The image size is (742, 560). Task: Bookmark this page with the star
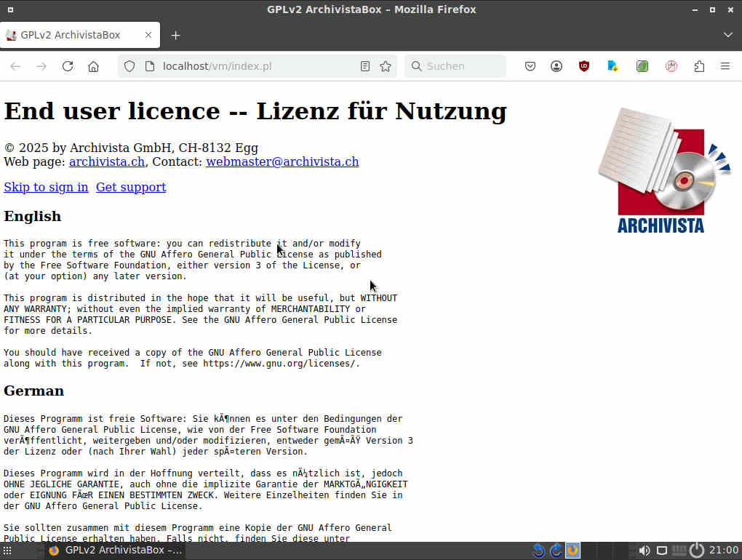(x=386, y=66)
